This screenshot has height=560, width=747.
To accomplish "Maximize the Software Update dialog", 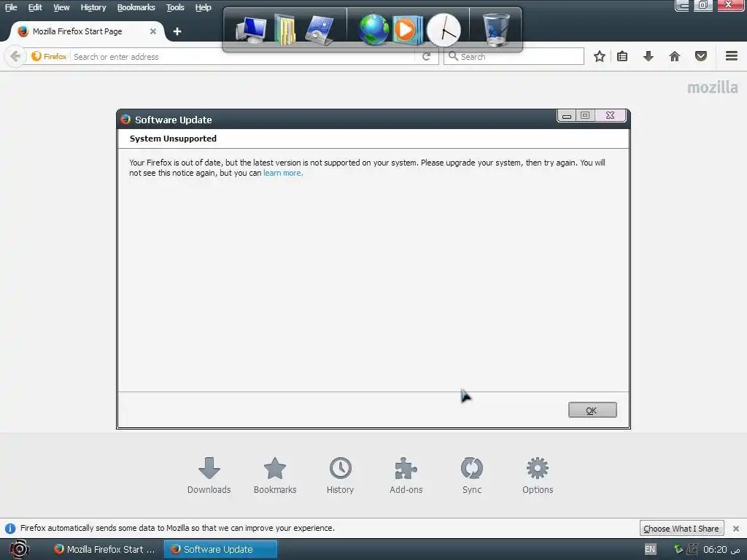I will [585, 116].
